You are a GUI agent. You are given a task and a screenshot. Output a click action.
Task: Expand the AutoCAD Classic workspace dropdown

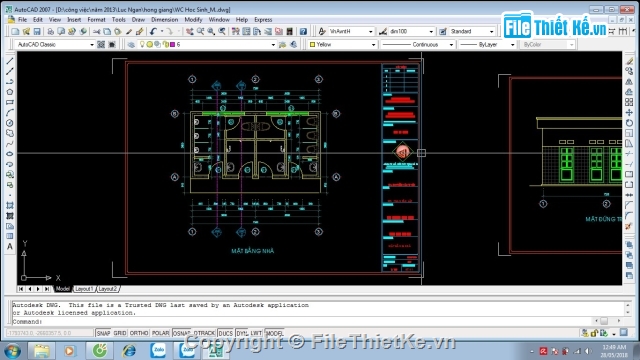[x=91, y=44]
